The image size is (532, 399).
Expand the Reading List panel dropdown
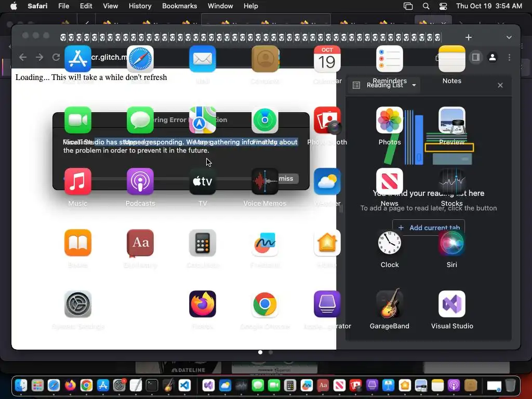tap(414, 85)
